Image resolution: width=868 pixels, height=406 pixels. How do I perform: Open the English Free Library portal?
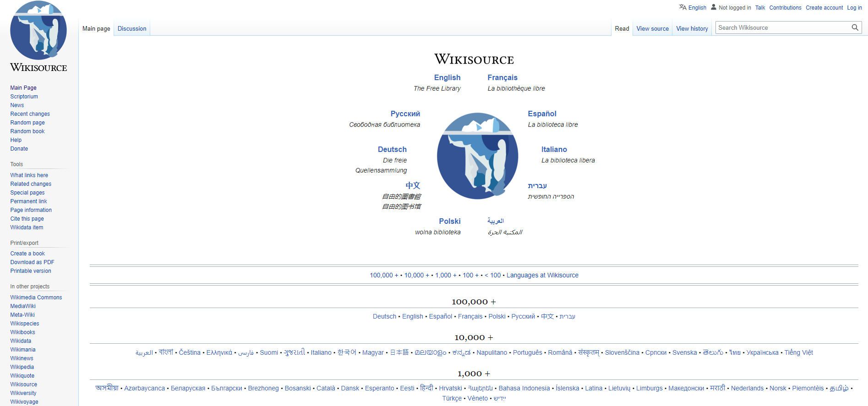coord(447,78)
